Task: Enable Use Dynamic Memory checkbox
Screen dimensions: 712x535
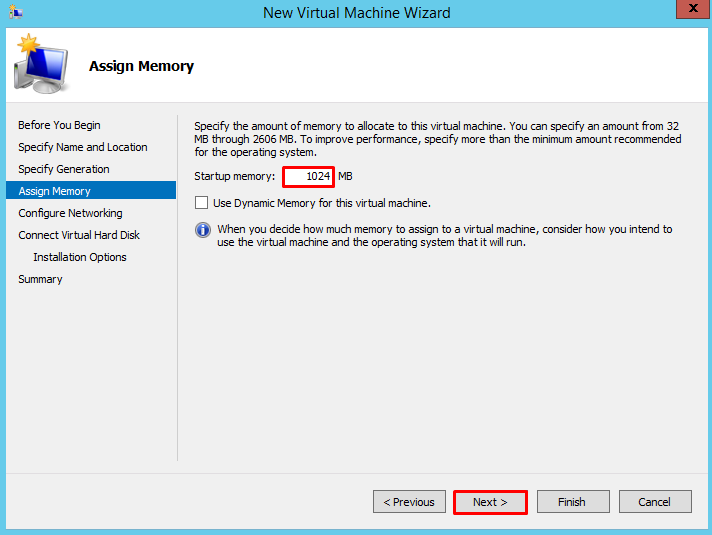Action: (201, 203)
